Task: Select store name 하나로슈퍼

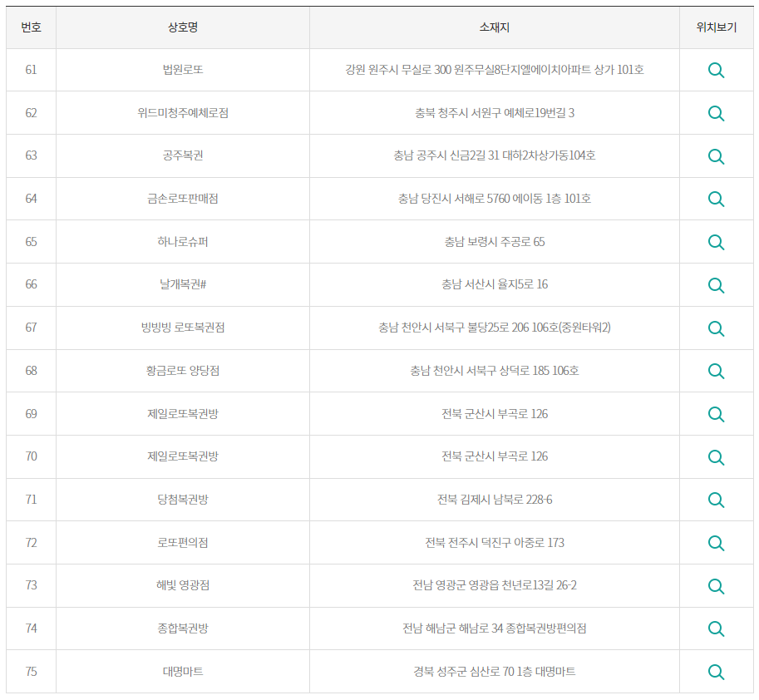Action: [x=183, y=242]
